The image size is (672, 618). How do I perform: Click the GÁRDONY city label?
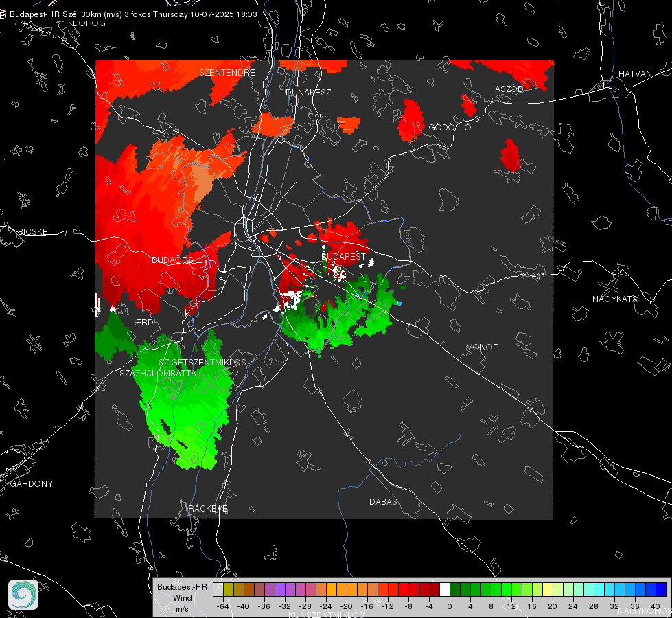pos(32,484)
